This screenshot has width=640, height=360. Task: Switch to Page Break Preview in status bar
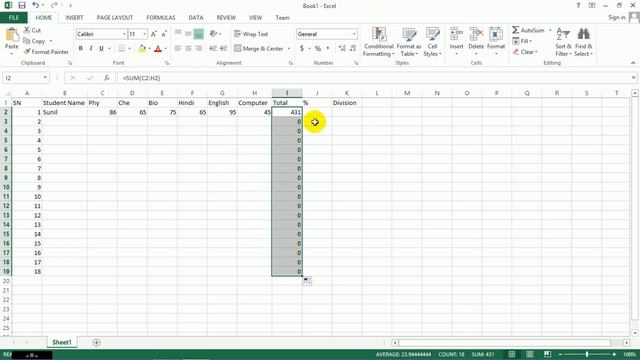pyautogui.click(x=547, y=354)
